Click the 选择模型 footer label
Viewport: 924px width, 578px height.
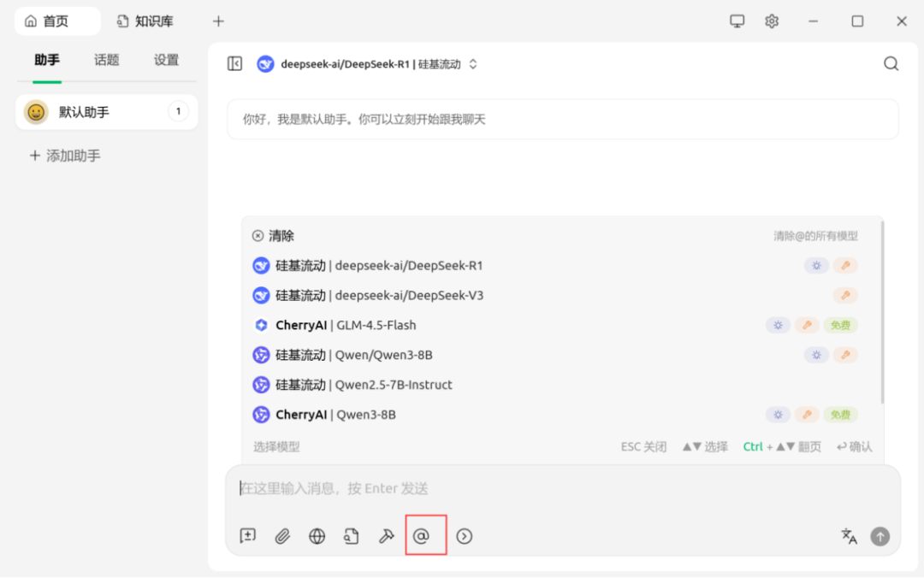(276, 446)
